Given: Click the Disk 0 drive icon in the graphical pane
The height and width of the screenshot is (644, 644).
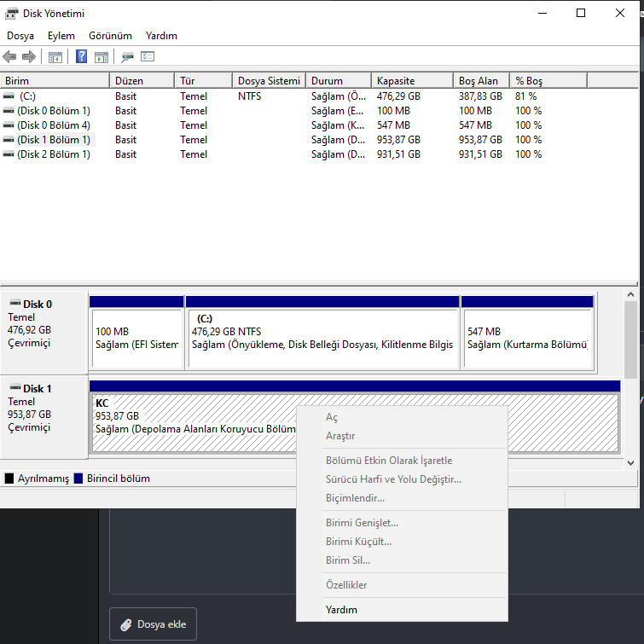Looking at the screenshot, I should tap(15, 303).
